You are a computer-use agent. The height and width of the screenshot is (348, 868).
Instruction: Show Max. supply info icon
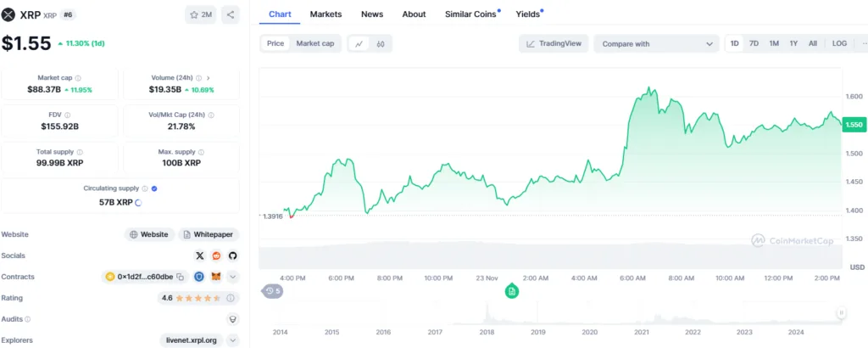[x=201, y=152]
